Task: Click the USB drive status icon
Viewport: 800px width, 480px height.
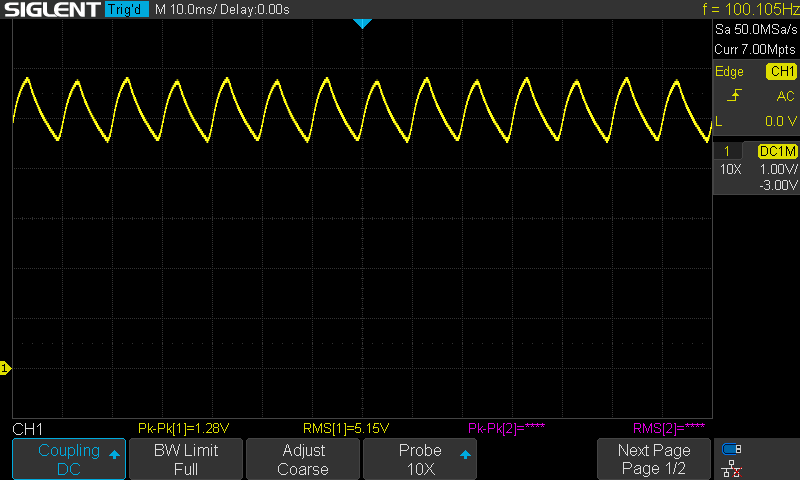Action: coord(731,449)
